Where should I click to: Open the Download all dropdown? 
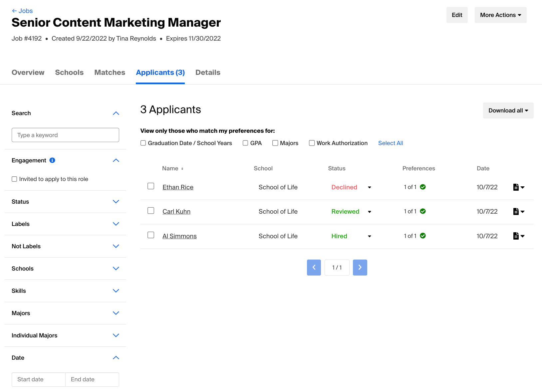(508, 110)
